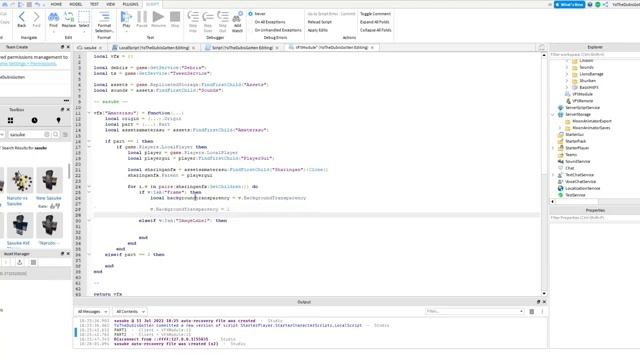
Task: Click the Output filter field
Action: (x=474, y=311)
